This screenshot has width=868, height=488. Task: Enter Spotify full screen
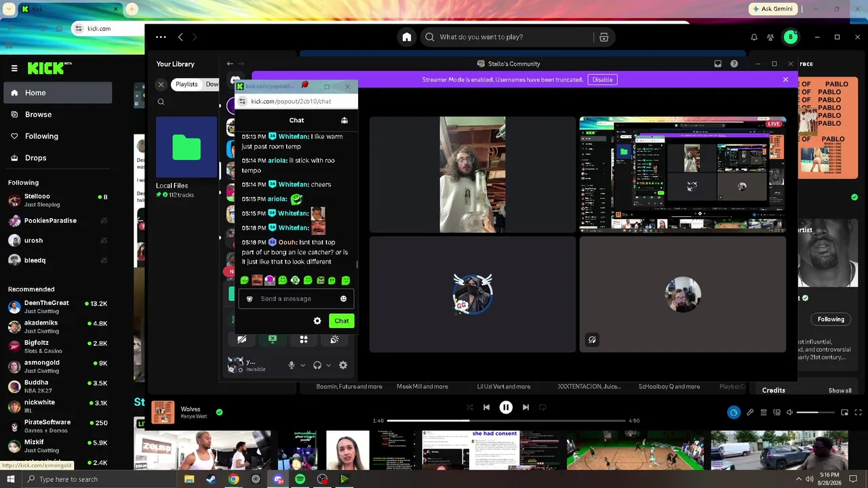859,412
